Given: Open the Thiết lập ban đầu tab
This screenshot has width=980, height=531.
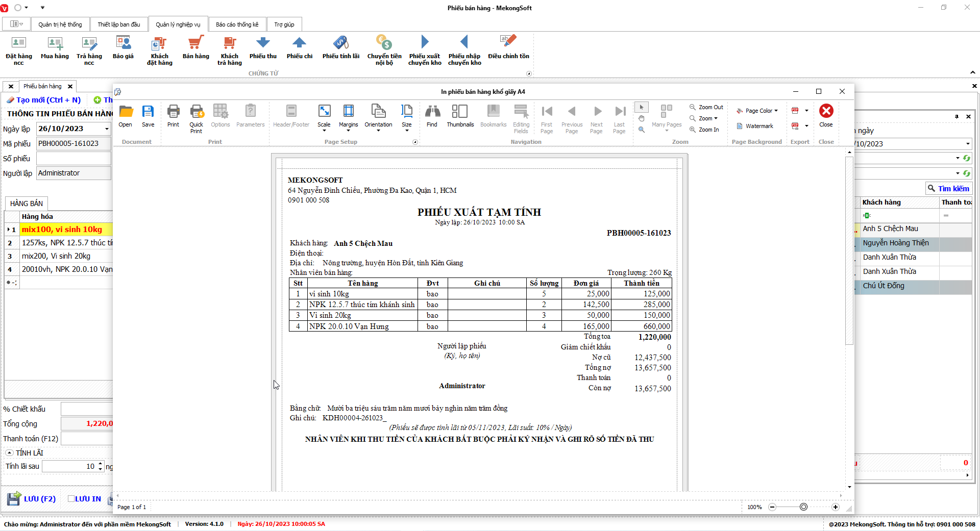Looking at the screenshot, I should pos(118,24).
